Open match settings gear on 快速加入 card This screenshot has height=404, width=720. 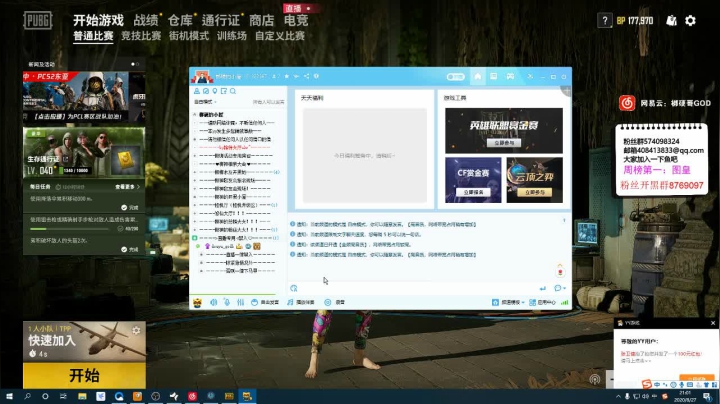(136, 330)
